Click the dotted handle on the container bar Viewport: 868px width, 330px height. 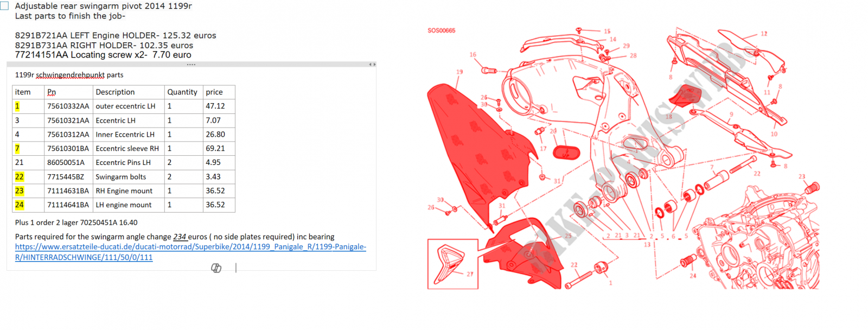pos(191,65)
